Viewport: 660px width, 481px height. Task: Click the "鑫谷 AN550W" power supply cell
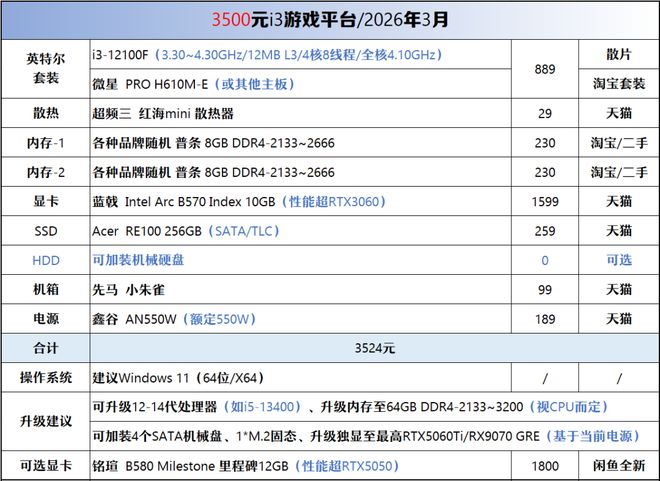[301, 319]
